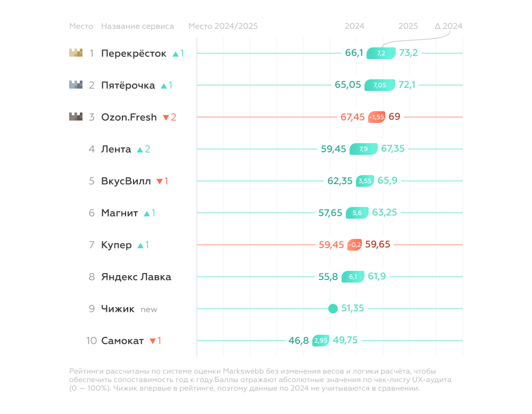Click the bronze third-place crown icon
Screen dimensions: 532x414
click(x=76, y=117)
